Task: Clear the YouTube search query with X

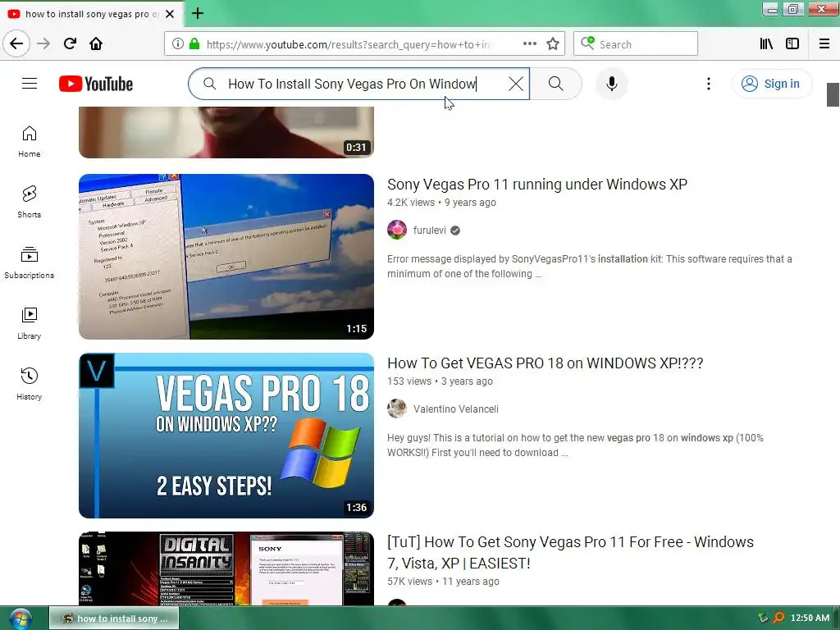Action: [x=515, y=84]
